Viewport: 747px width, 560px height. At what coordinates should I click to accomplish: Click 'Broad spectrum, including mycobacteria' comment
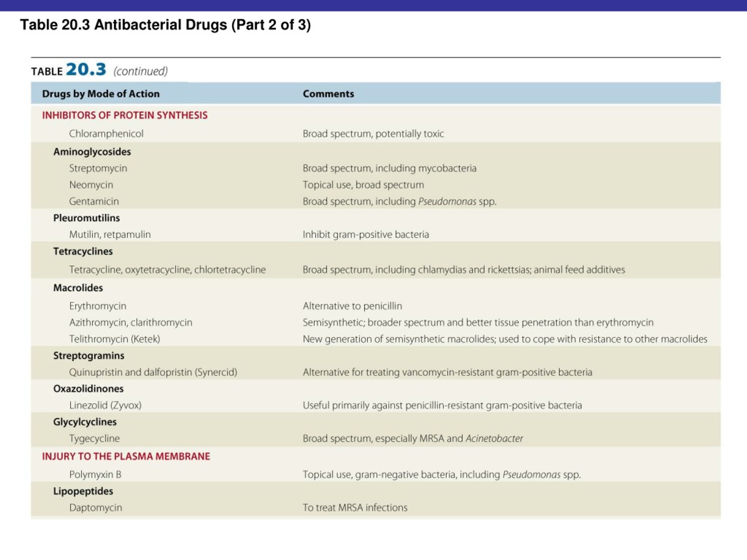[x=389, y=168]
